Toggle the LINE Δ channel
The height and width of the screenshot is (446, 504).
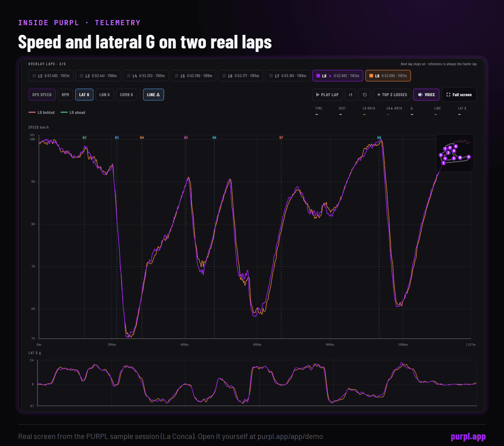point(153,95)
